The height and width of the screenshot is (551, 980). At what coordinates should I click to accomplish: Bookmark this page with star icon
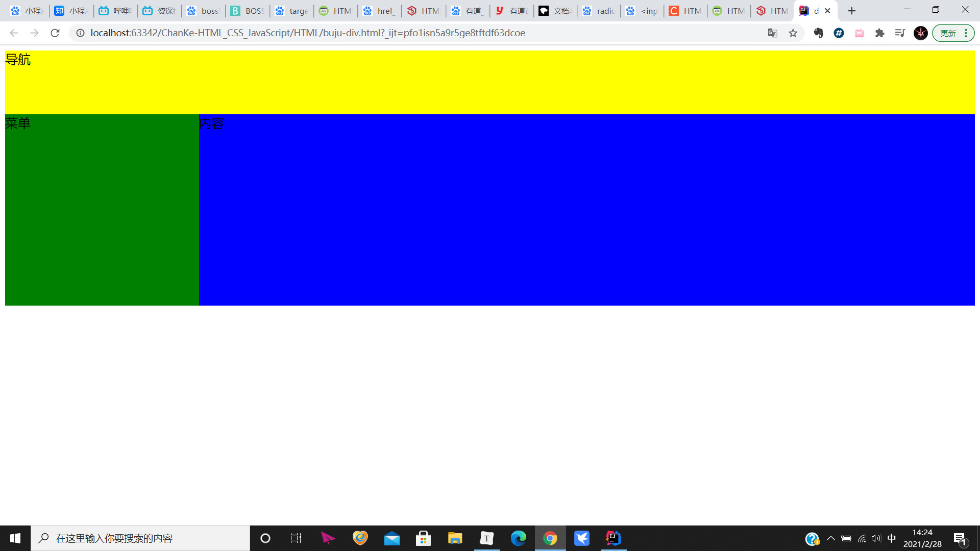(793, 33)
